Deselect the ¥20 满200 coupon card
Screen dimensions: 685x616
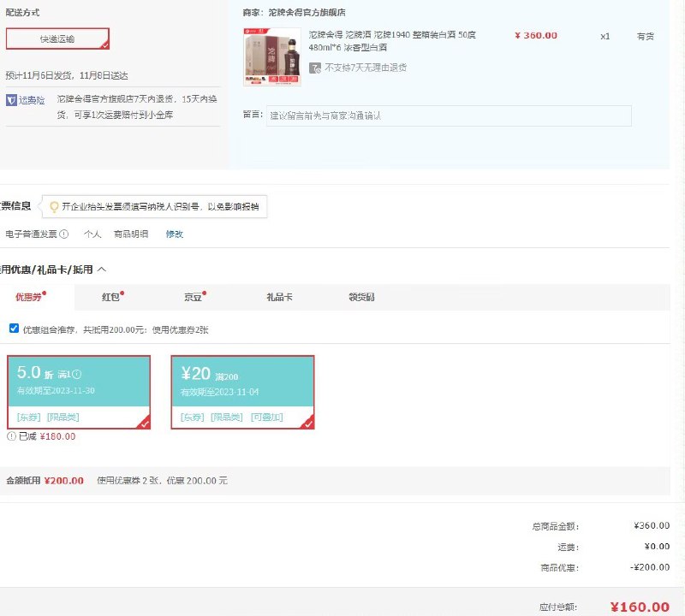click(242, 392)
